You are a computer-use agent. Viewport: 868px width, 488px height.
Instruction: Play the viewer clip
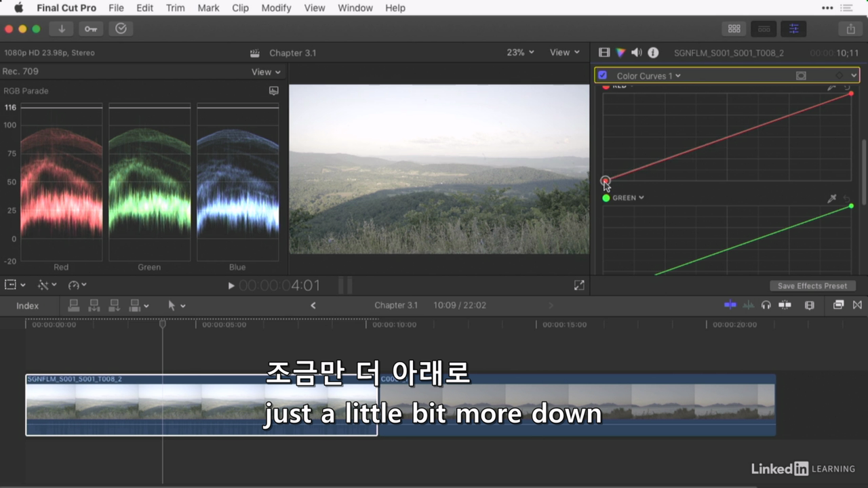click(x=231, y=286)
